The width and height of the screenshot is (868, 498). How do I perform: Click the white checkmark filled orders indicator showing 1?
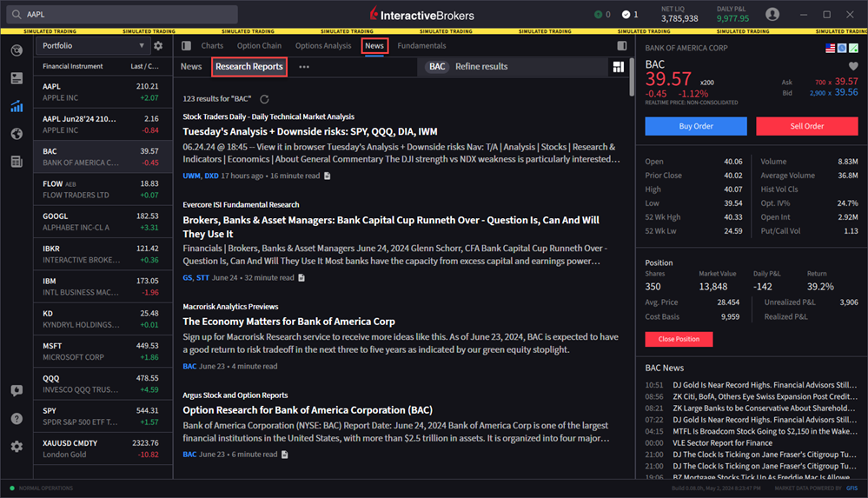coord(630,15)
